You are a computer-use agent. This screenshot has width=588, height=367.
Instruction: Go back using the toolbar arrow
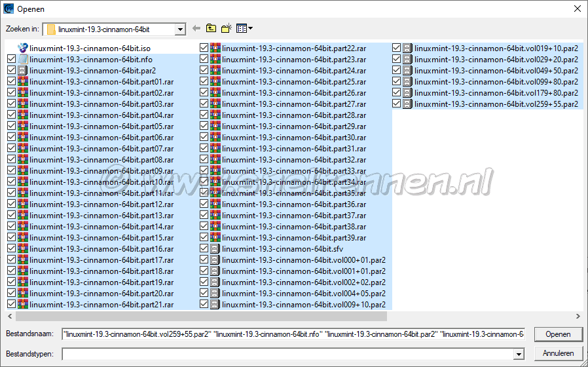[x=196, y=29]
